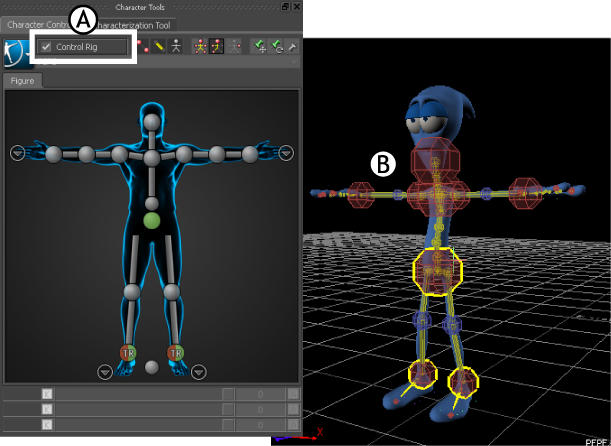Select the screen-left wrist effector
611x446 pixels.
[53, 155]
